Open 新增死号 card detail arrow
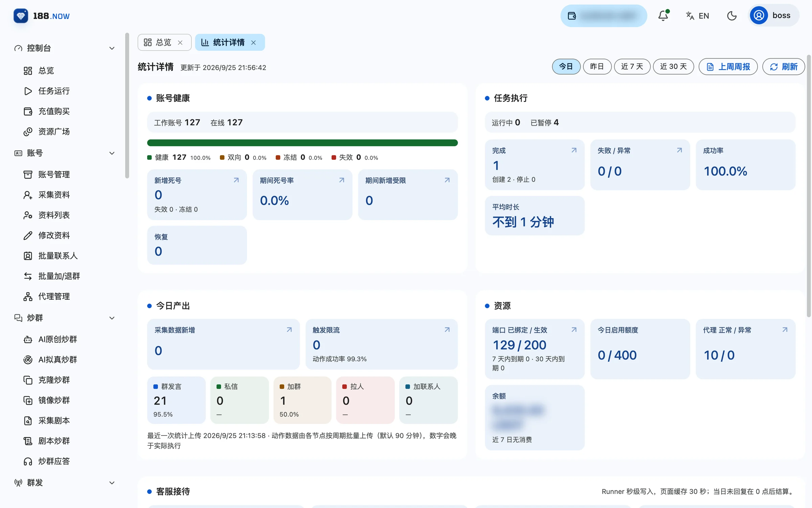812x508 pixels. 236,180
